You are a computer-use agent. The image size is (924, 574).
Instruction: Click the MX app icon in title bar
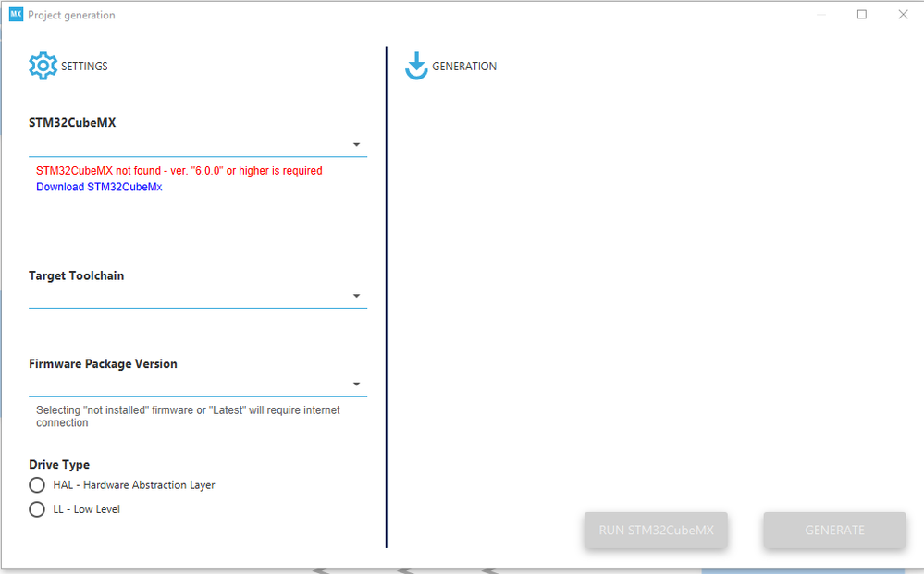click(16, 15)
